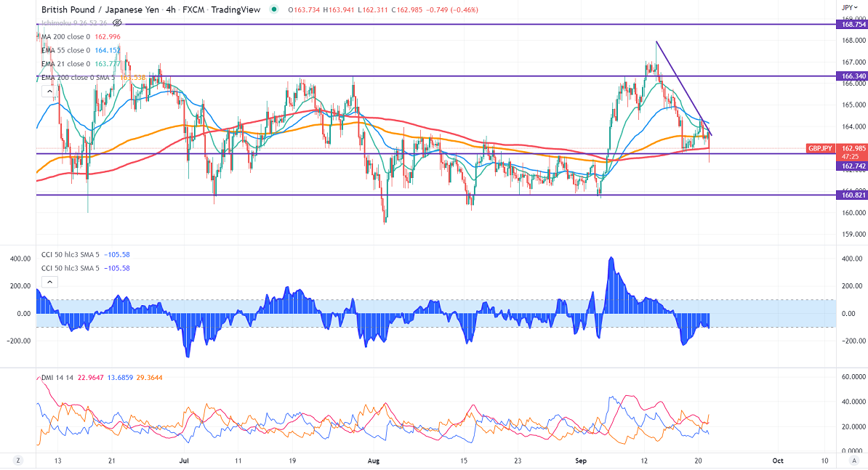Click the DMI value 22.9647
868x470 pixels.
[91, 378]
